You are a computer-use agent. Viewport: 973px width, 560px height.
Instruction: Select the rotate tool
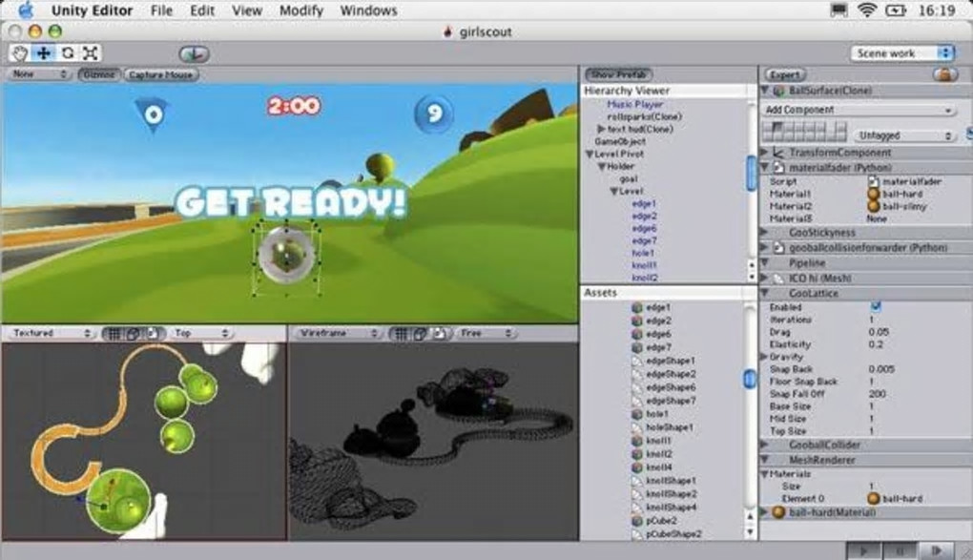tap(67, 52)
